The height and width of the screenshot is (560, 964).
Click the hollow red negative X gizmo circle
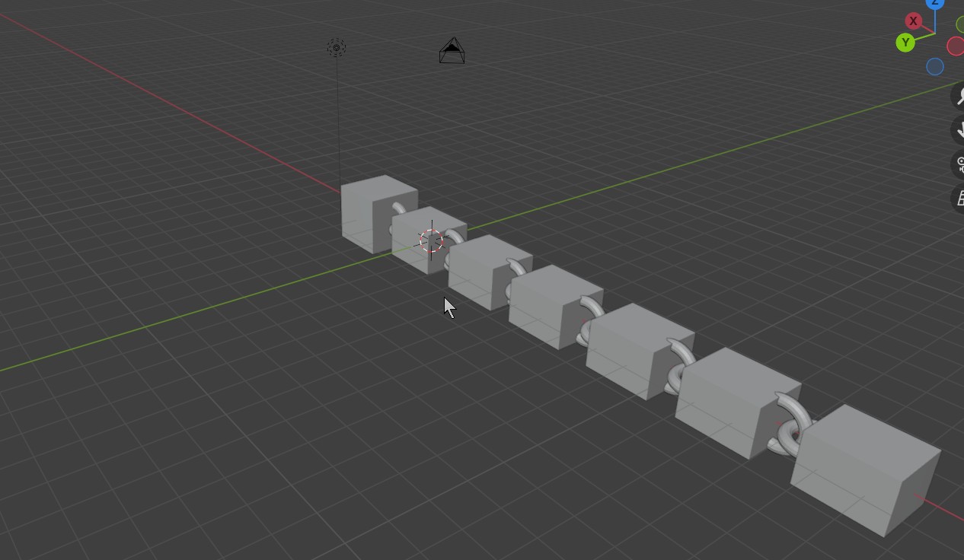click(956, 46)
